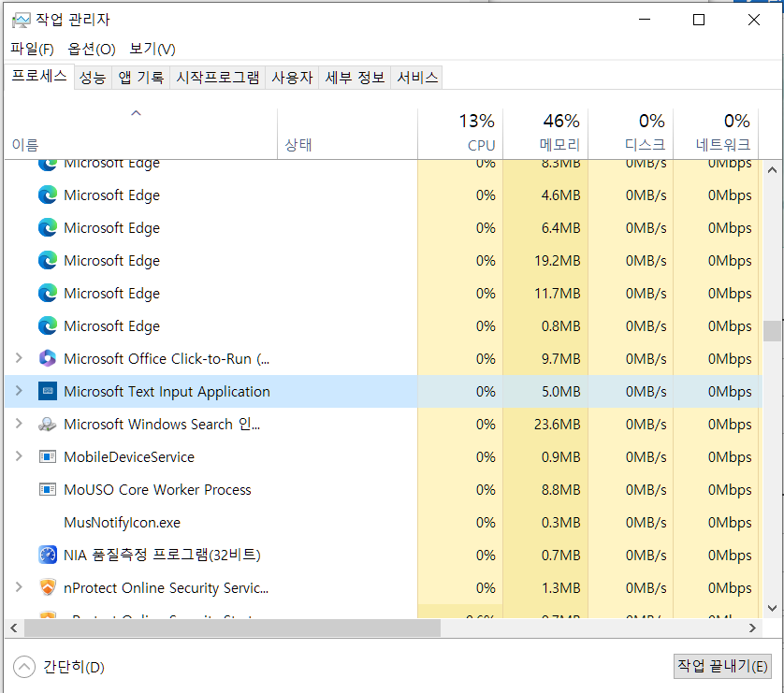Sort processes by 메모리 column header
The height and width of the screenshot is (693, 784).
pos(545,134)
